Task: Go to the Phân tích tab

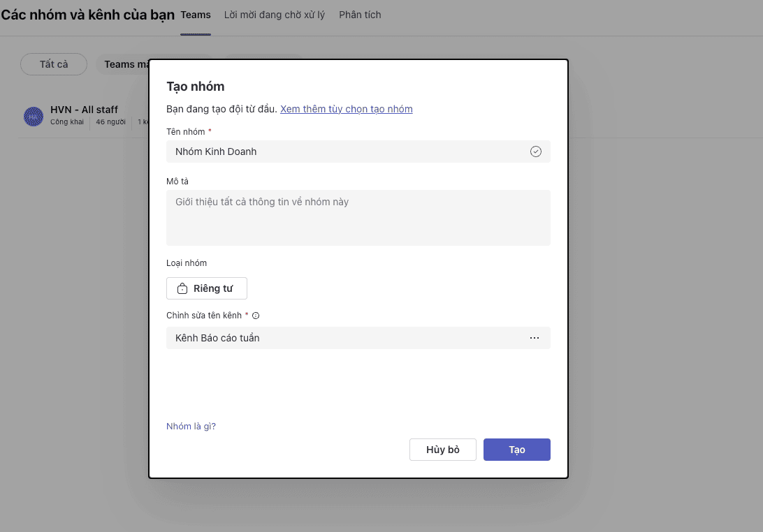Action: (360, 15)
